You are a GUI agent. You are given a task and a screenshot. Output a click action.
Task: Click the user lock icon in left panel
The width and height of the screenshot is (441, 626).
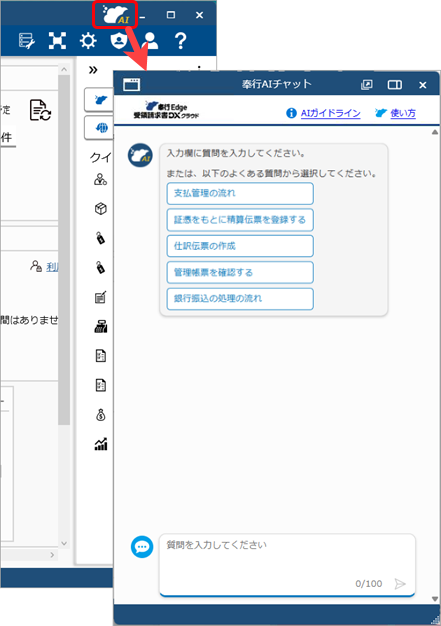[36, 266]
